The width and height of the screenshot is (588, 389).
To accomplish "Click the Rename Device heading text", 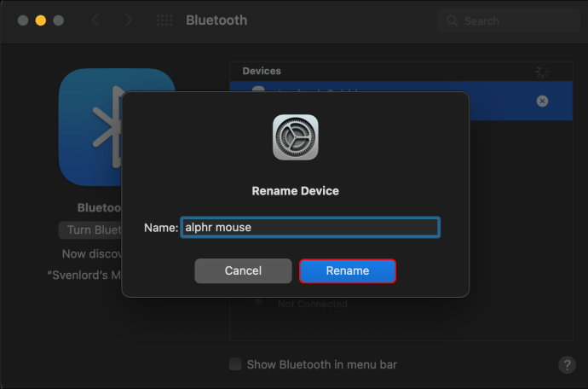I will point(295,191).
